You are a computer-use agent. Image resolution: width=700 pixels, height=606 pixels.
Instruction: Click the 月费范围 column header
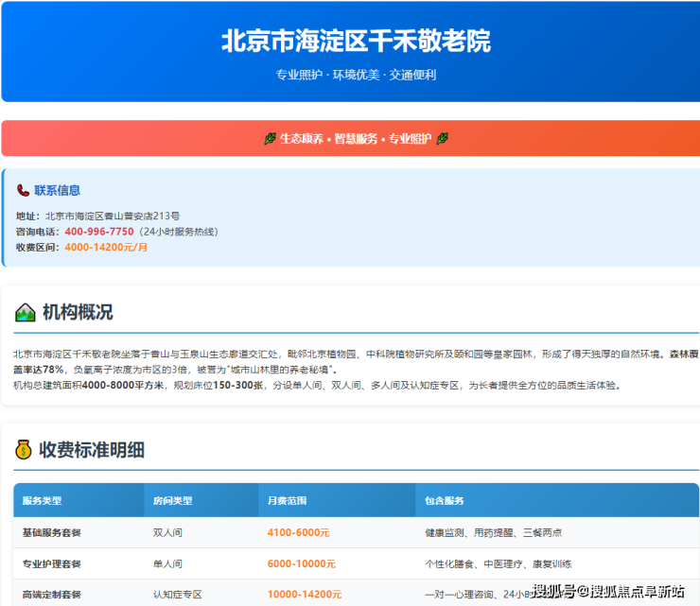[288, 501]
